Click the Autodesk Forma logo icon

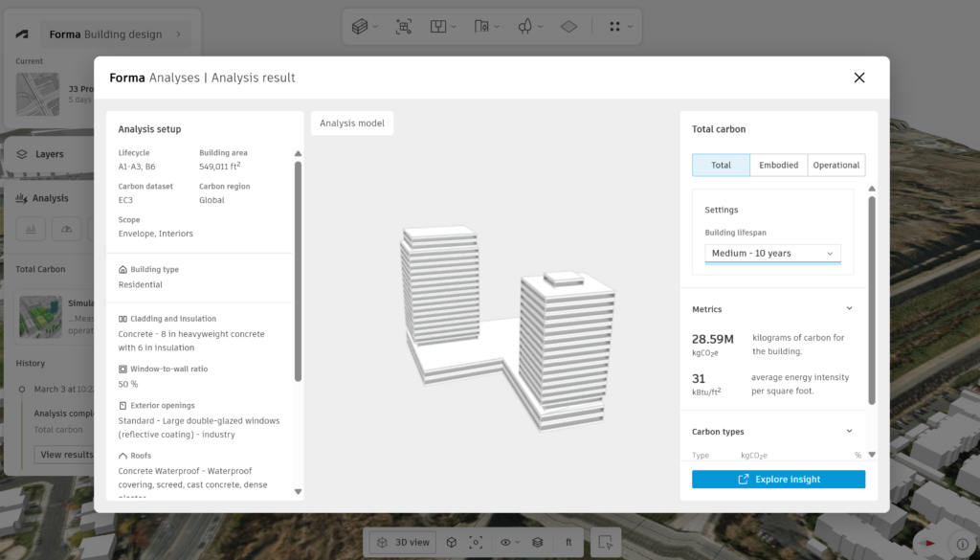coord(23,34)
